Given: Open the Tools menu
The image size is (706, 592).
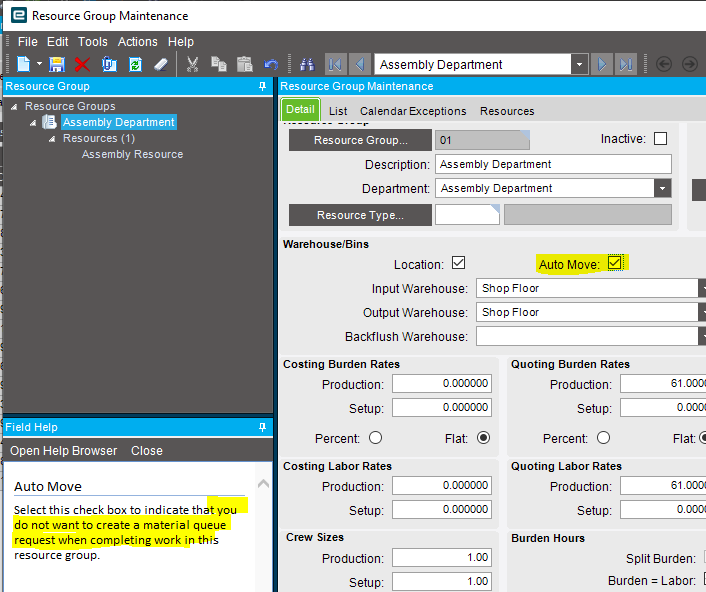Looking at the screenshot, I should pyautogui.click(x=93, y=42).
